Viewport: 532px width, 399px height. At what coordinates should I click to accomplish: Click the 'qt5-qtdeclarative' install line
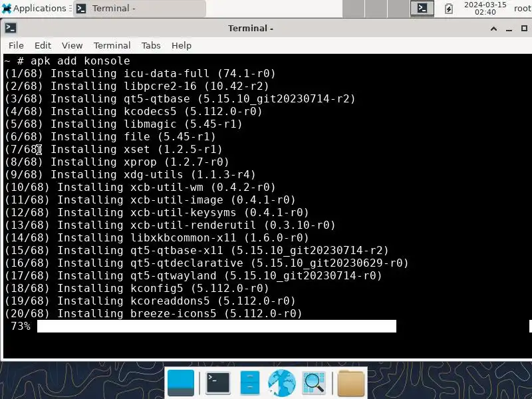(207, 263)
